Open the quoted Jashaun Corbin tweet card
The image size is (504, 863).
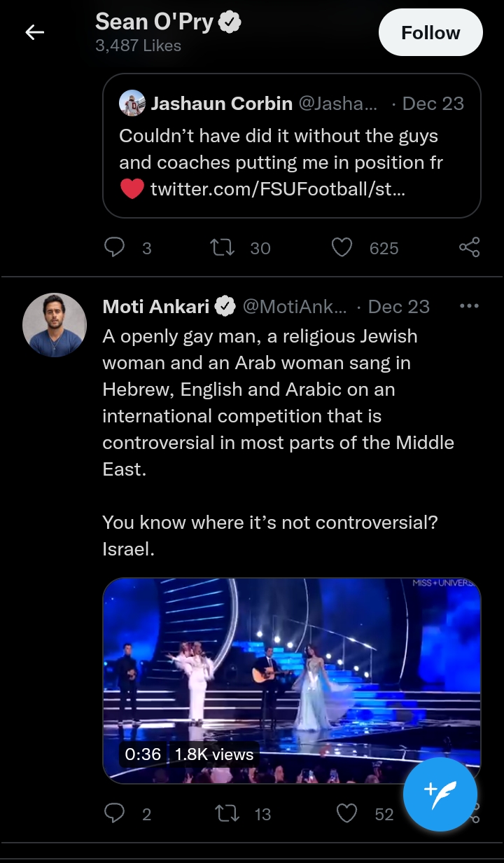tap(292, 146)
